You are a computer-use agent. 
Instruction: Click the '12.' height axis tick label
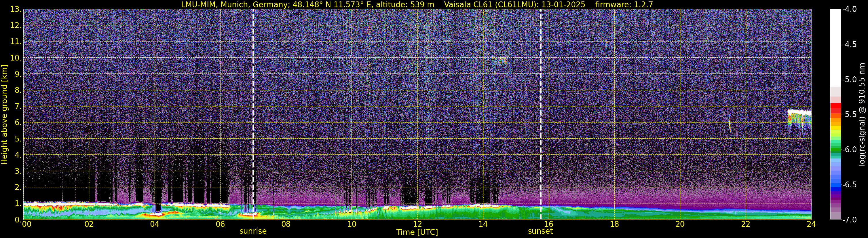coord(16,26)
